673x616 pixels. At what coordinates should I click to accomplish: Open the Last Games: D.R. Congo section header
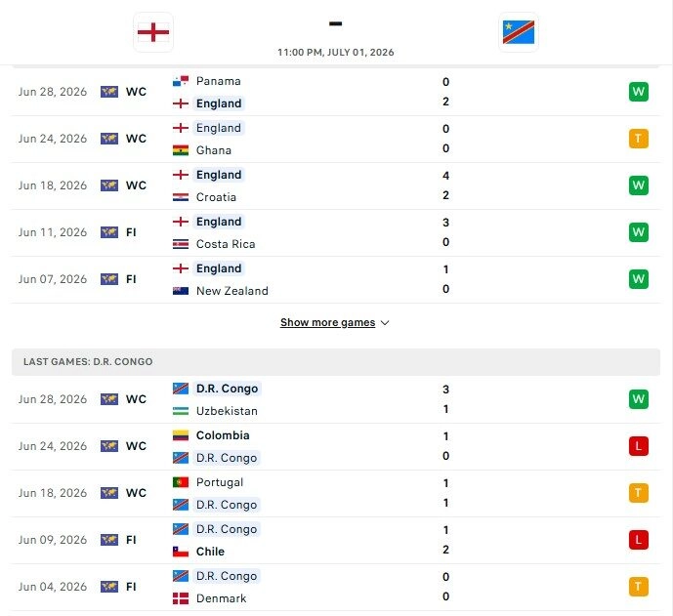336,362
